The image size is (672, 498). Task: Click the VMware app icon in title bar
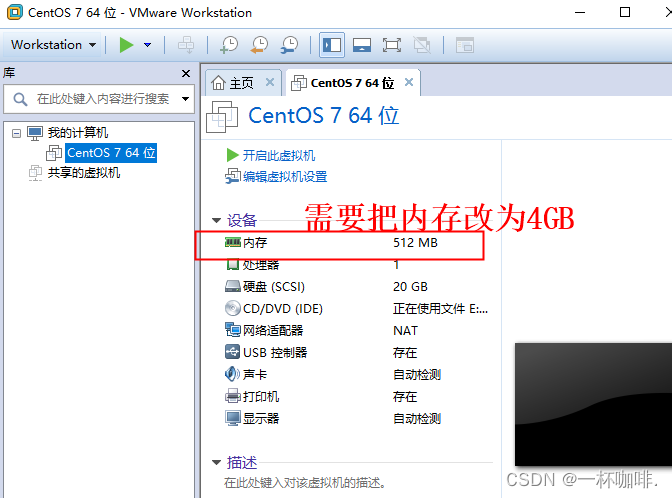coord(15,12)
